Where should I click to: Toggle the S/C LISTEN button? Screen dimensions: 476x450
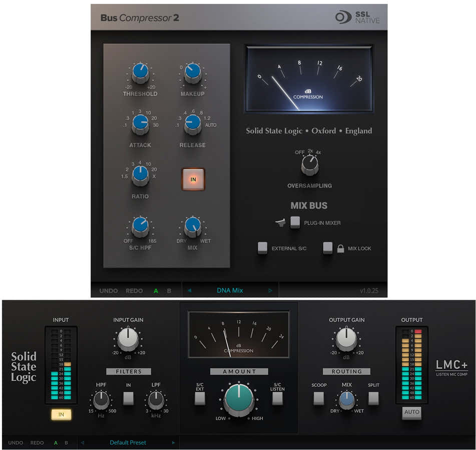pyautogui.click(x=277, y=398)
